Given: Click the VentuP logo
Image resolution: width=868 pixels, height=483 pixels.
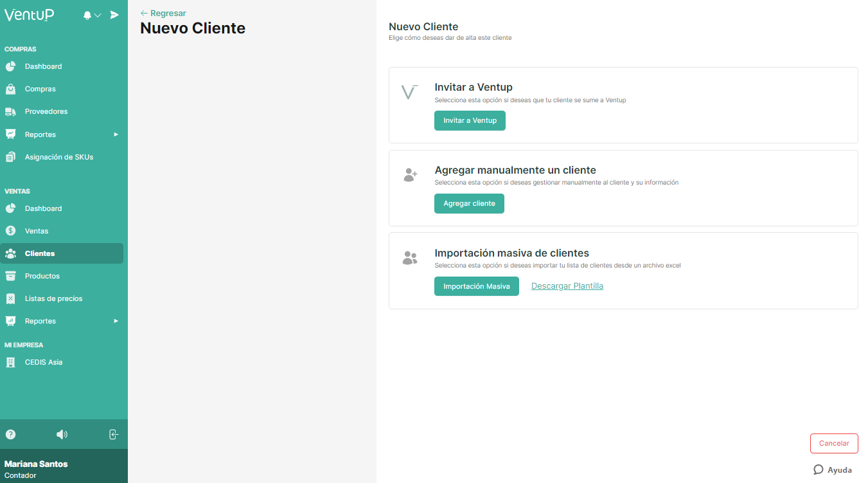Looking at the screenshot, I should (x=28, y=14).
